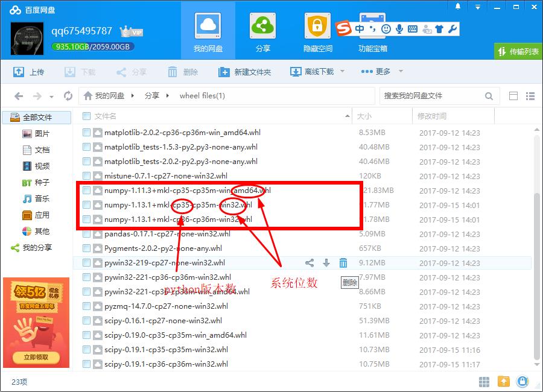This screenshot has height=392, width=543.
Task: Click the grid icon in status bar
Action: point(484,382)
